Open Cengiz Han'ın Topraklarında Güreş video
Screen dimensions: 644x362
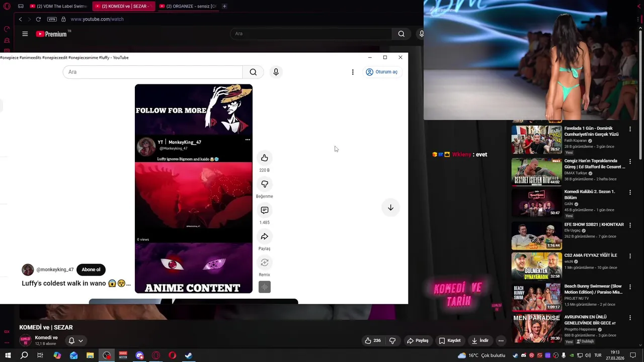[536, 172]
